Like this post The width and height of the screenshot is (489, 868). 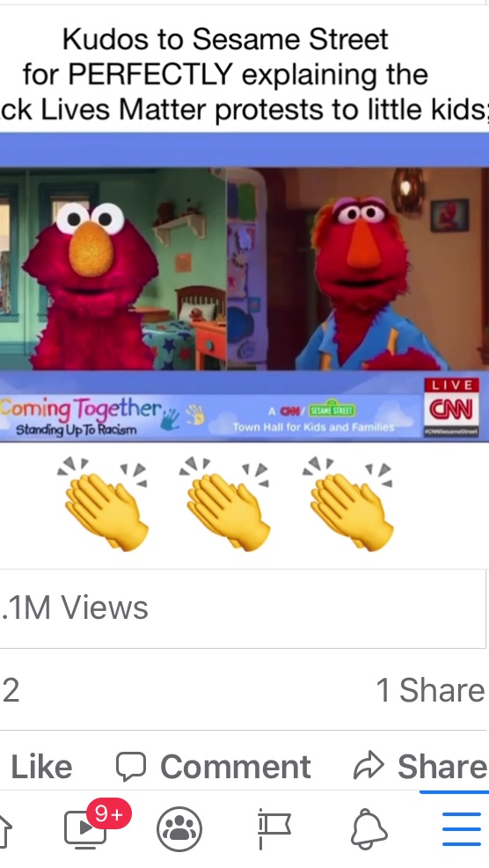[x=41, y=767]
